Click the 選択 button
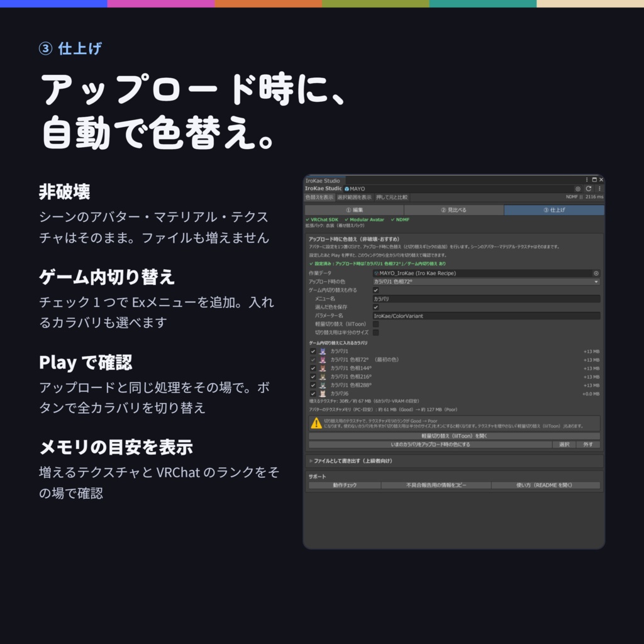The height and width of the screenshot is (644, 644). pos(564,445)
